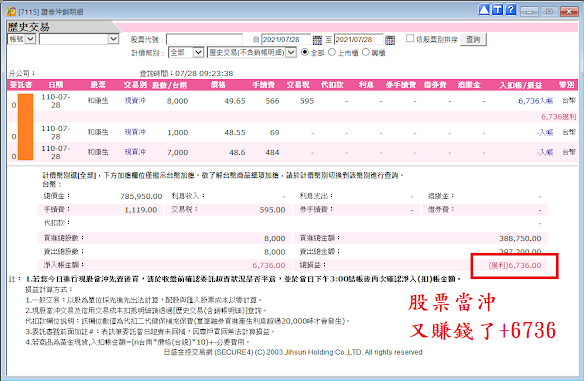Open the account number combo box
Image resolution: width=584 pixels, height=381 pixels.
pyautogui.click(x=79, y=39)
